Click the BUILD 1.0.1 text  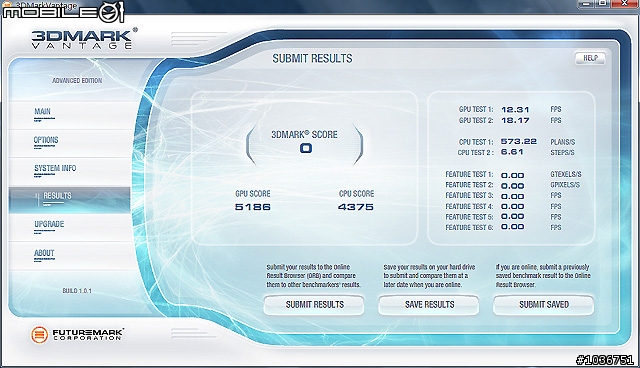pyautogui.click(x=77, y=291)
